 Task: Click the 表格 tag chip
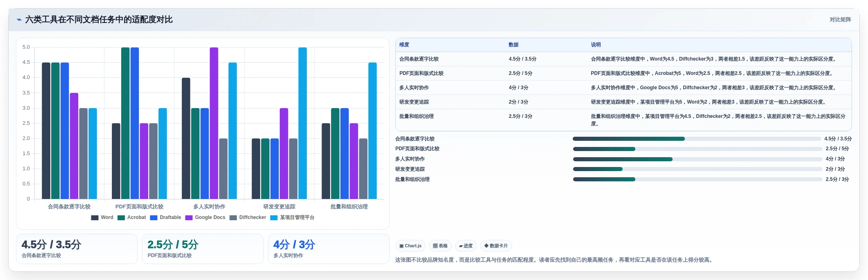[x=440, y=246]
